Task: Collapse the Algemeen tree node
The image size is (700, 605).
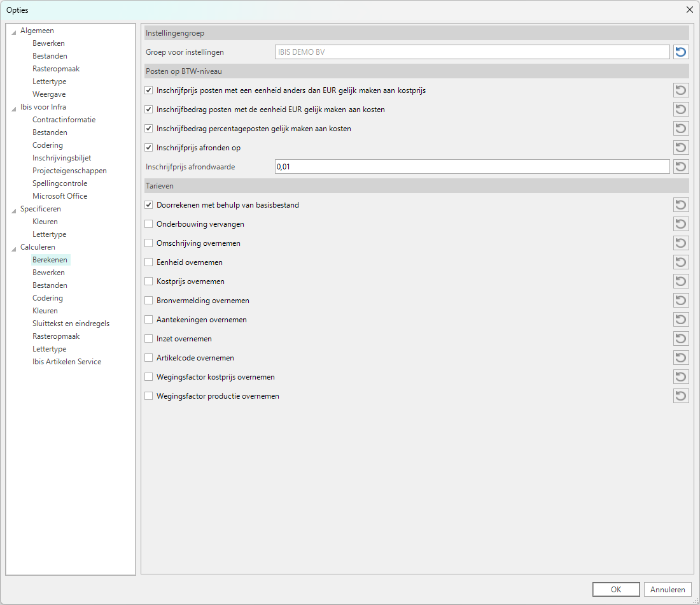Action: [x=14, y=32]
